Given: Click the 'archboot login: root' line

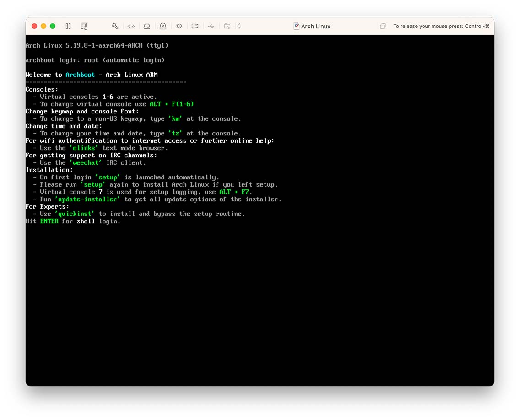Looking at the screenshot, I should tap(95, 60).
